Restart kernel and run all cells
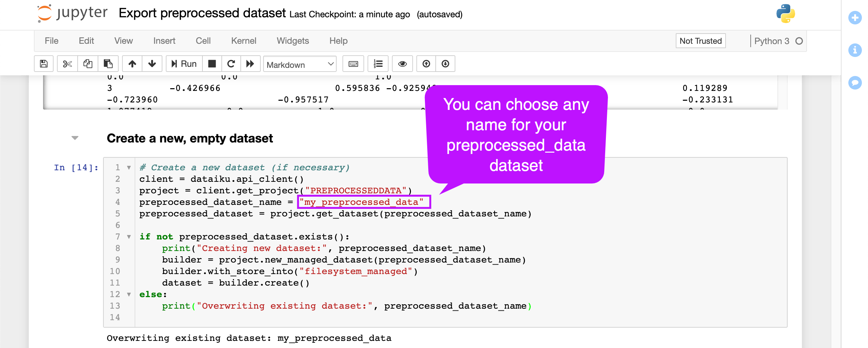Screen dimensions: 868x348 click(x=250, y=64)
